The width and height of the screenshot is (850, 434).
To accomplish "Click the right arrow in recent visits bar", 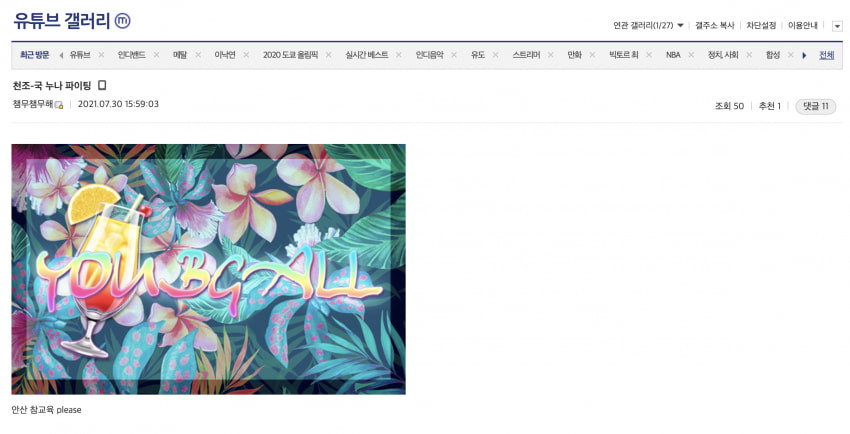I will [x=804, y=55].
